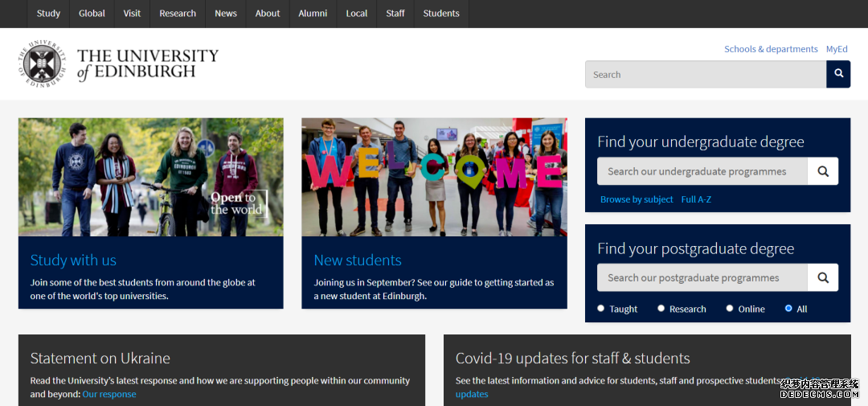The image size is (868, 406).
Task: Select the All radio button
Action: [788, 309]
